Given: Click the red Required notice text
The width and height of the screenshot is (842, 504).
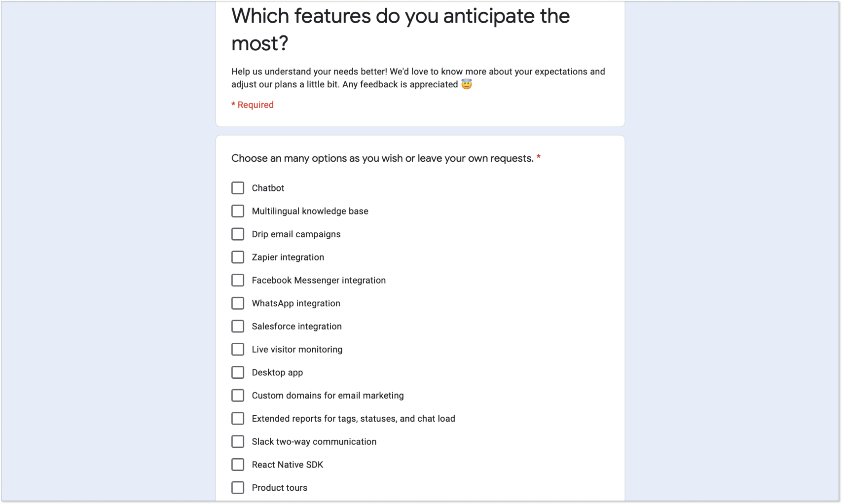Looking at the screenshot, I should click(253, 105).
